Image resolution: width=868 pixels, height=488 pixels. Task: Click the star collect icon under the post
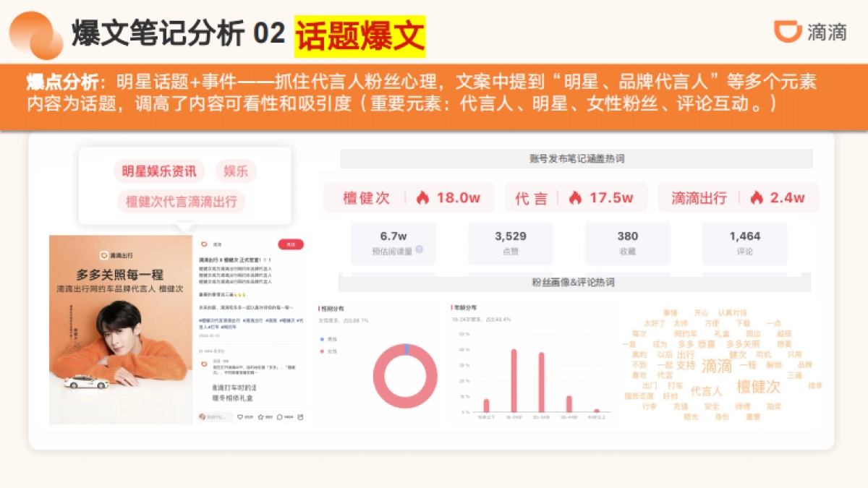(259, 417)
